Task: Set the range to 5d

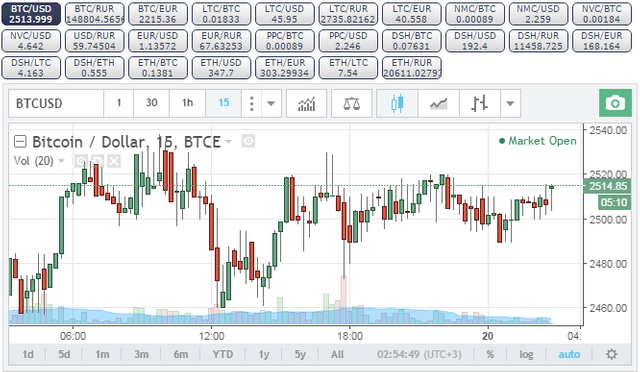Action: [x=64, y=354]
